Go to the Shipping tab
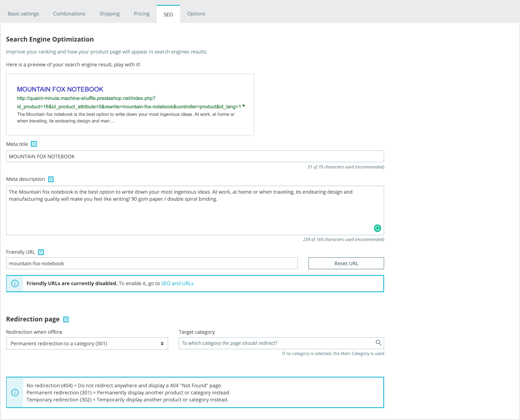This screenshot has width=520, height=420. [x=109, y=14]
